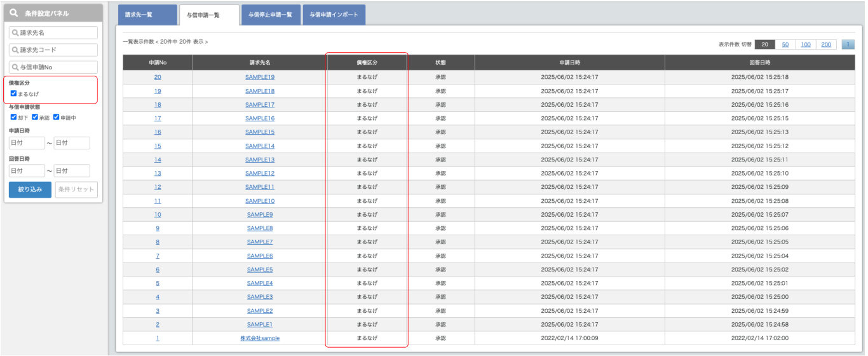Screen dimensions: 868x356
Task: Uncheck the 却下 status checkbox
Action: pos(14,117)
